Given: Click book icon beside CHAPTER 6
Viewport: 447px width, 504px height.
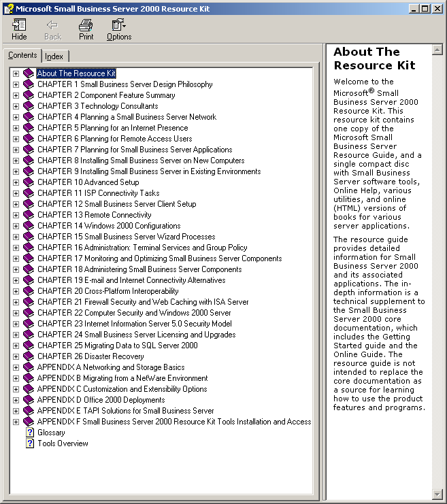Looking at the screenshot, I should [29, 139].
